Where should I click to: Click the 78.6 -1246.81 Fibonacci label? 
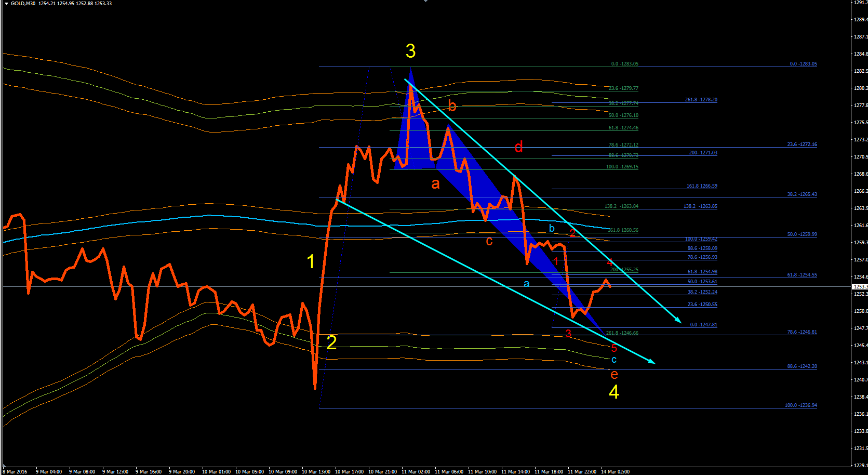click(x=802, y=332)
